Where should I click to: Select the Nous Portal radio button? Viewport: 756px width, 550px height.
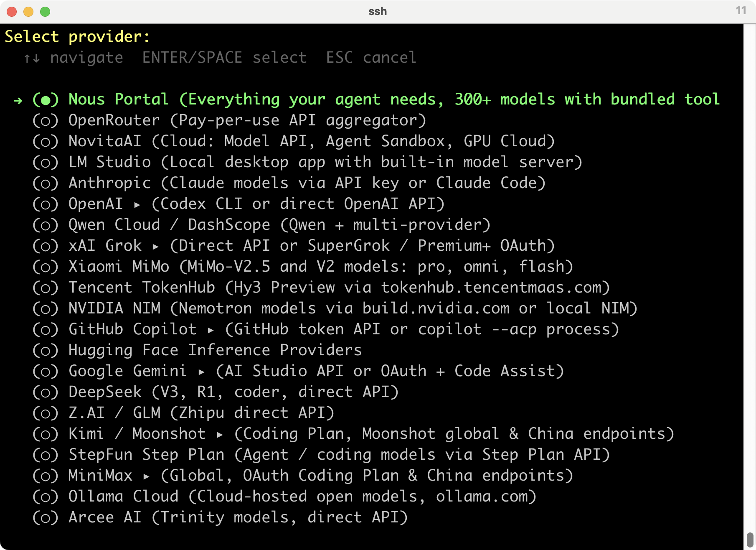coord(46,99)
